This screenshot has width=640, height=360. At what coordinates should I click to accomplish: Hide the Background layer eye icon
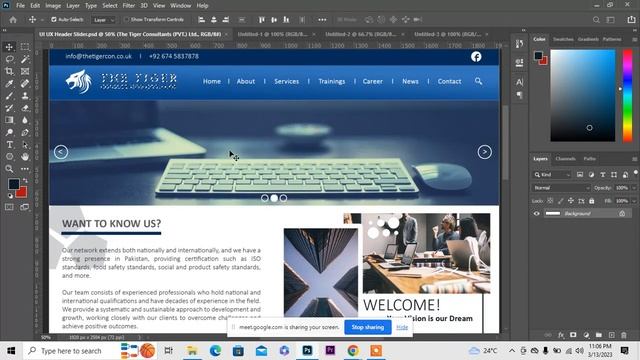coord(537,213)
